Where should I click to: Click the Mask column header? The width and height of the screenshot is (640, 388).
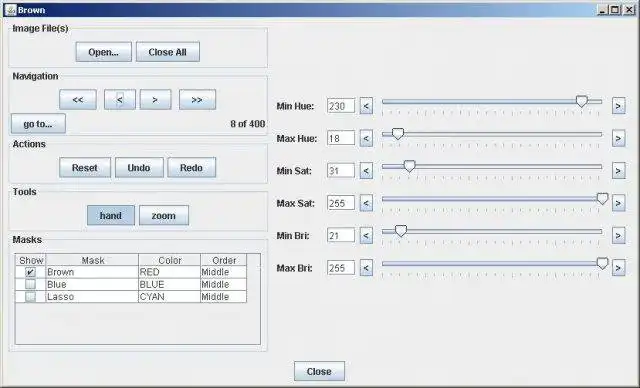92,260
